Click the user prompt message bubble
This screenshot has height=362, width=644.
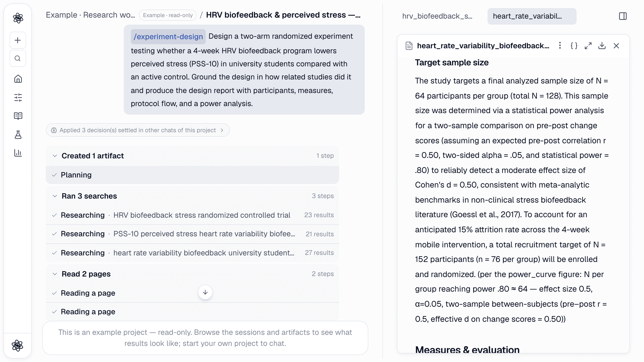(x=244, y=70)
